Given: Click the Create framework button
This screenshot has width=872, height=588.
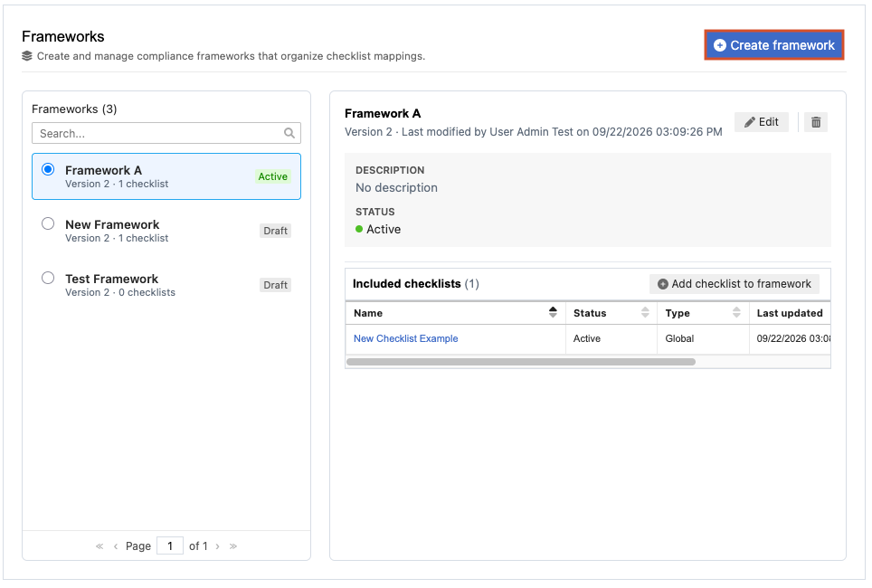Looking at the screenshot, I should pos(773,45).
